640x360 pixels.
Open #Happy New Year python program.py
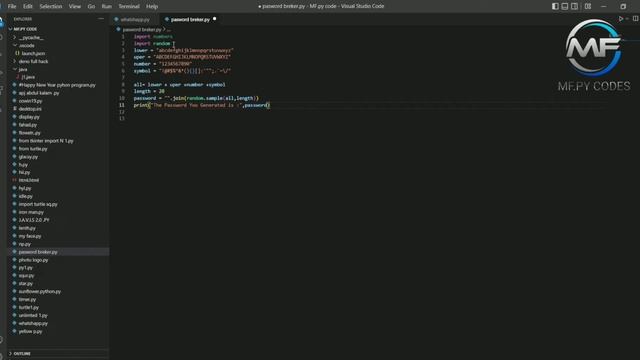[57, 85]
